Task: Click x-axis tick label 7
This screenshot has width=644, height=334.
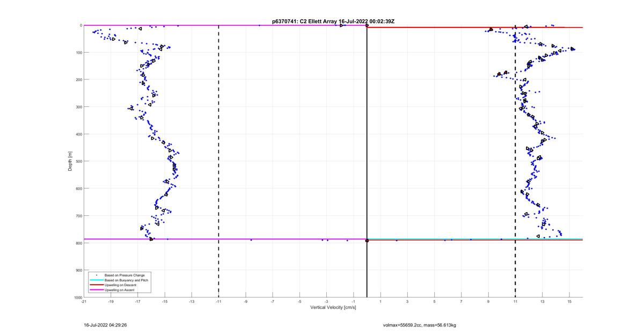Action: click(x=462, y=301)
